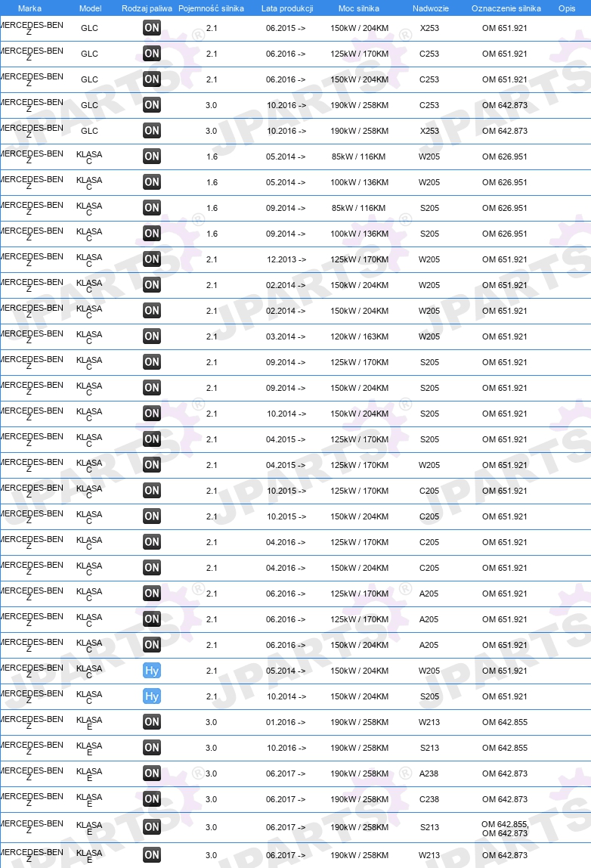Screen dimensions: 591x868
Task: Click the production date 12.2013 ->
Action: tap(286, 259)
